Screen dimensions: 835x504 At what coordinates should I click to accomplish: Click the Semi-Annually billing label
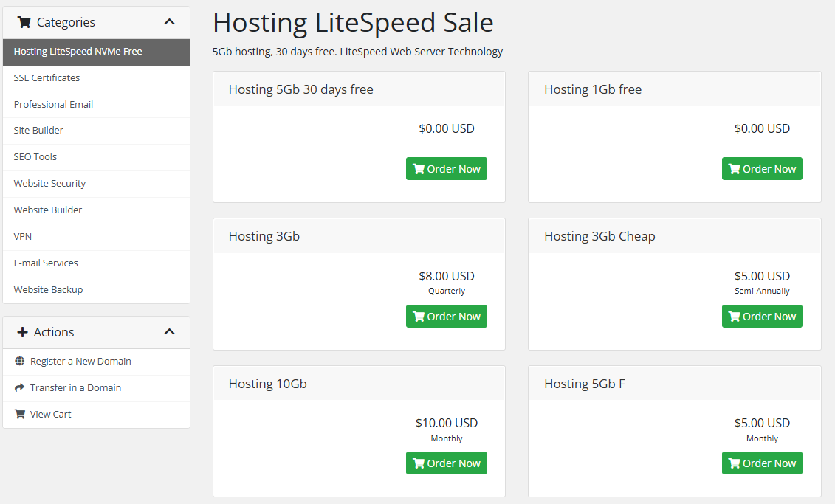click(x=762, y=291)
